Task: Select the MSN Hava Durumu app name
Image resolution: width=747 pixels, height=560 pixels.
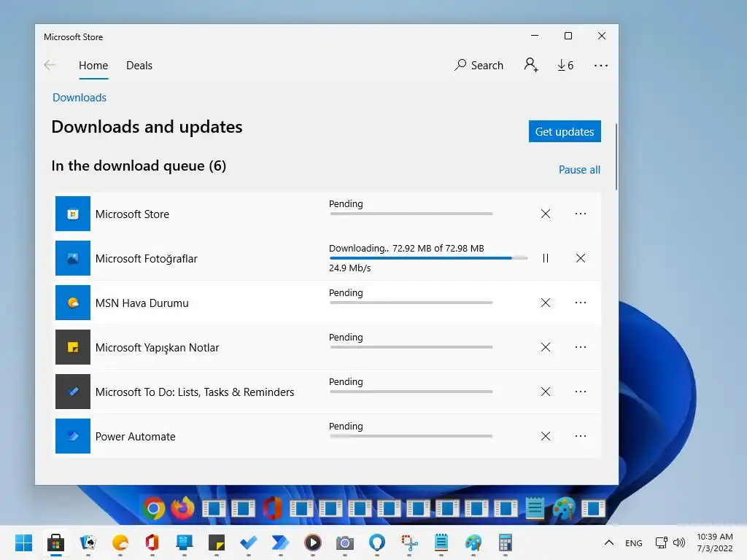Action: pos(142,303)
